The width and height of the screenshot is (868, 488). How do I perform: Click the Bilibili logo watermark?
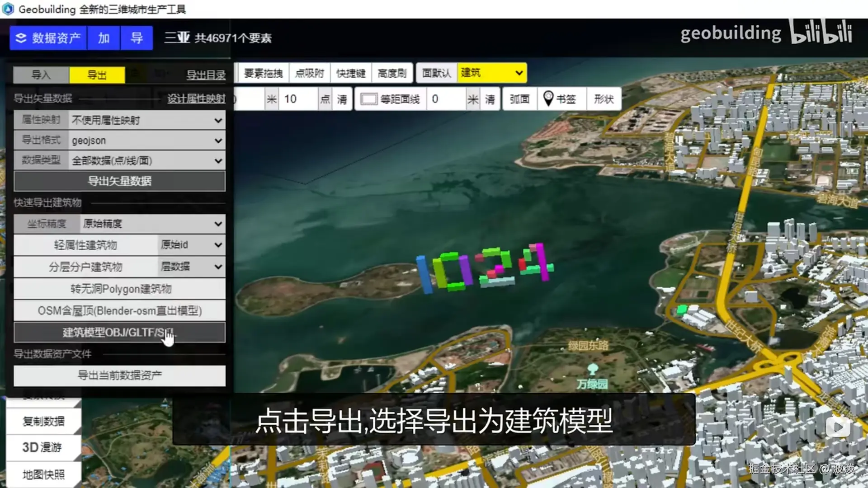point(821,33)
